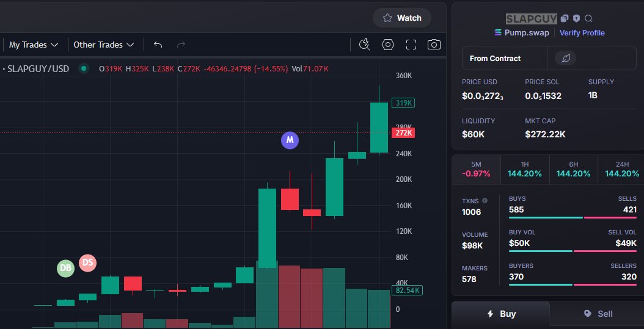The height and width of the screenshot is (329, 644).
Task: Redo chart action arrow
Action: [181, 45]
